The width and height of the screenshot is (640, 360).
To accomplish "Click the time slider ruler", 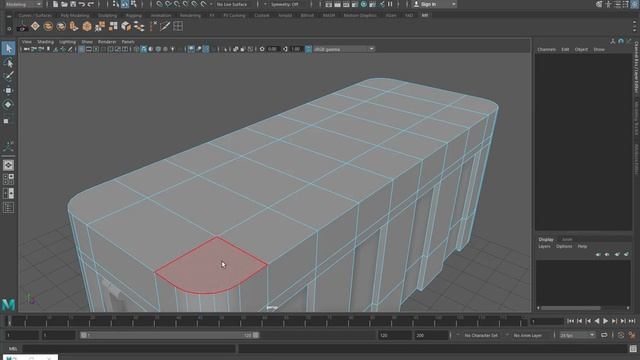I will point(267,321).
